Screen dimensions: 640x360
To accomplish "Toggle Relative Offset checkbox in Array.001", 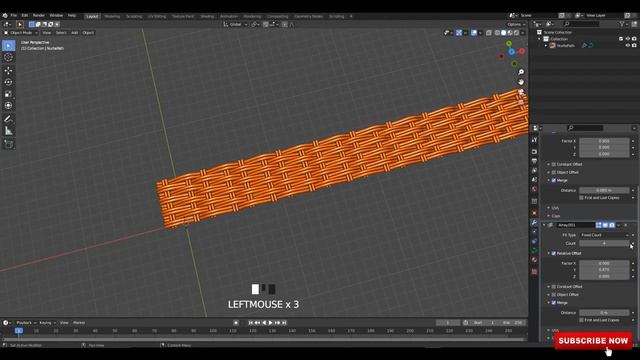I will click(554, 253).
